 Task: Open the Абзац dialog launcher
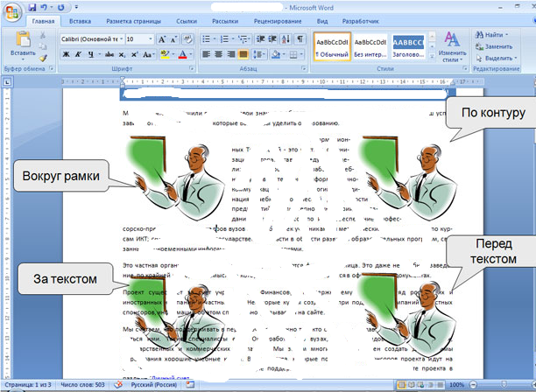click(303, 68)
